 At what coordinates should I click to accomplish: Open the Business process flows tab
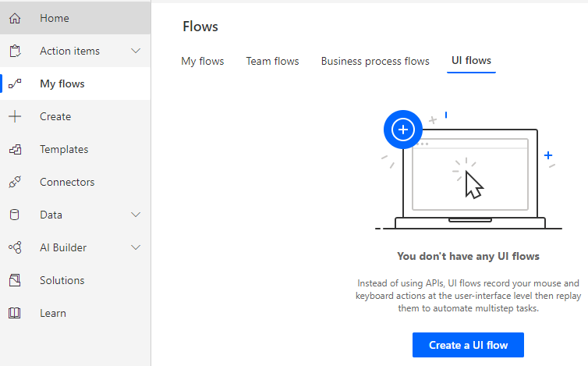(375, 61)
